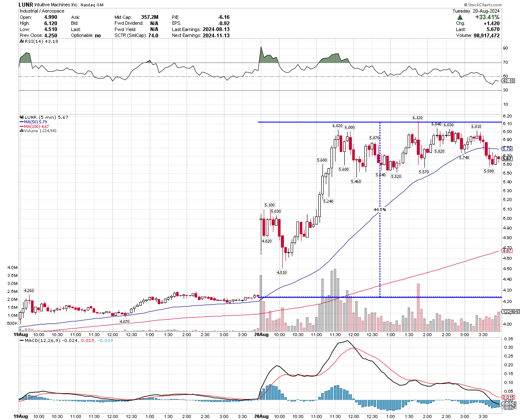Click the Intuitive Machines Inc. company name

57,5
